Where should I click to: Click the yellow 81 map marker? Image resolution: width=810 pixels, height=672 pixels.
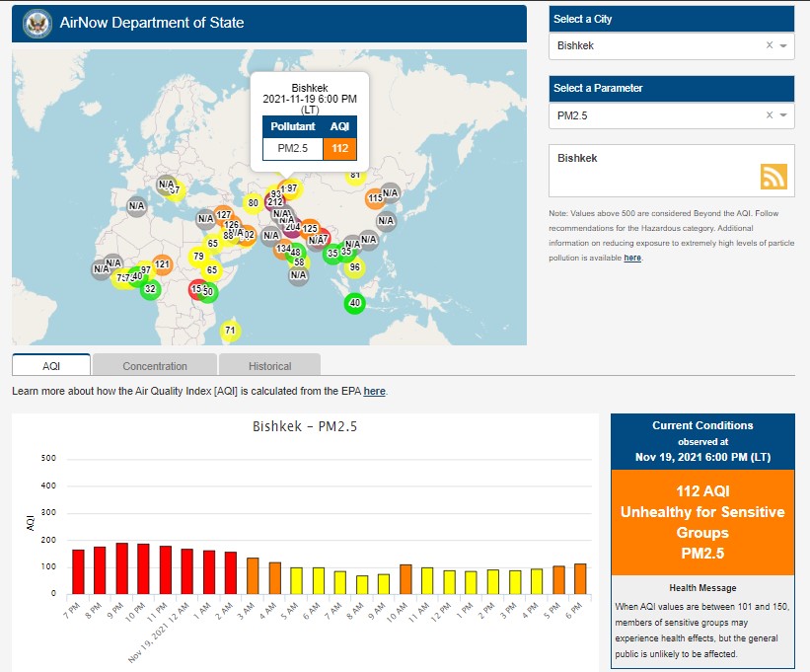point(355,176)
